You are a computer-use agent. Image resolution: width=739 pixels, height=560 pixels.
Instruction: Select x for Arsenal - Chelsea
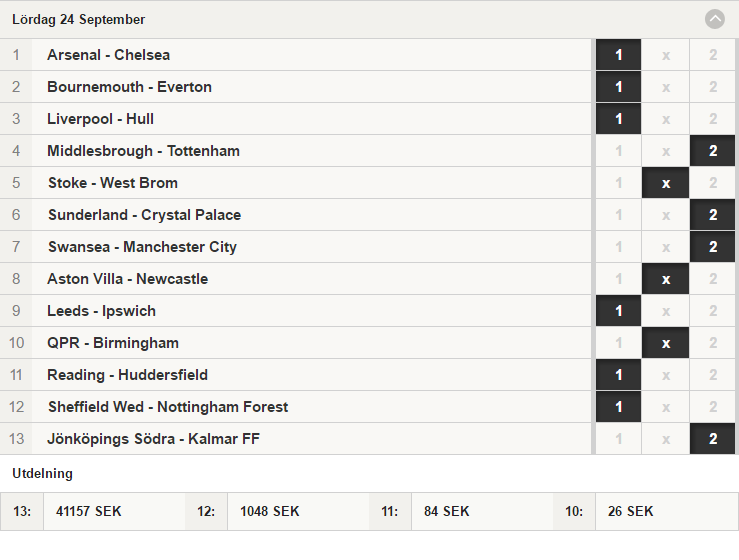(665, 55)
